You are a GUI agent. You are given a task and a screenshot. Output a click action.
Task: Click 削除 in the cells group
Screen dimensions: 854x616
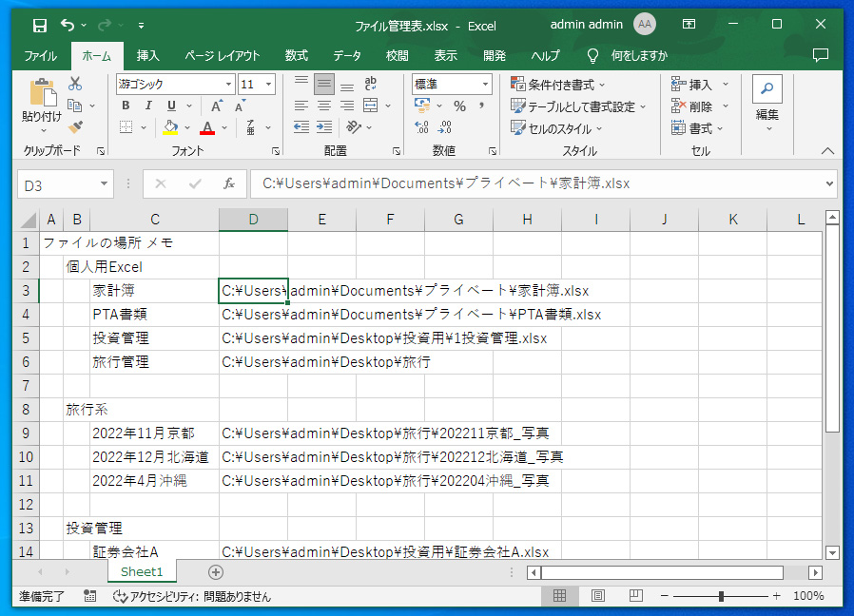coord(700,106)
